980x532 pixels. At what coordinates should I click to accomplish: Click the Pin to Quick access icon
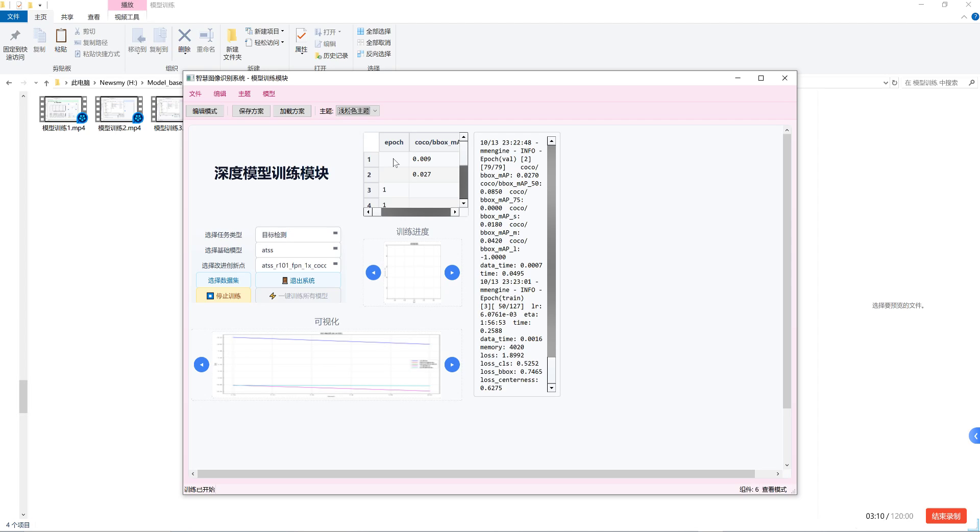click(x=15, y=36)
